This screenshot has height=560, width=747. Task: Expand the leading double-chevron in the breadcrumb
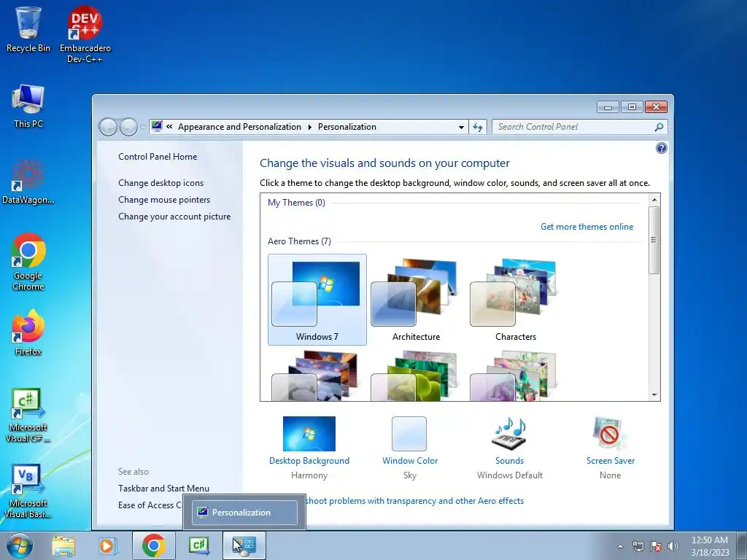[169, 127]
